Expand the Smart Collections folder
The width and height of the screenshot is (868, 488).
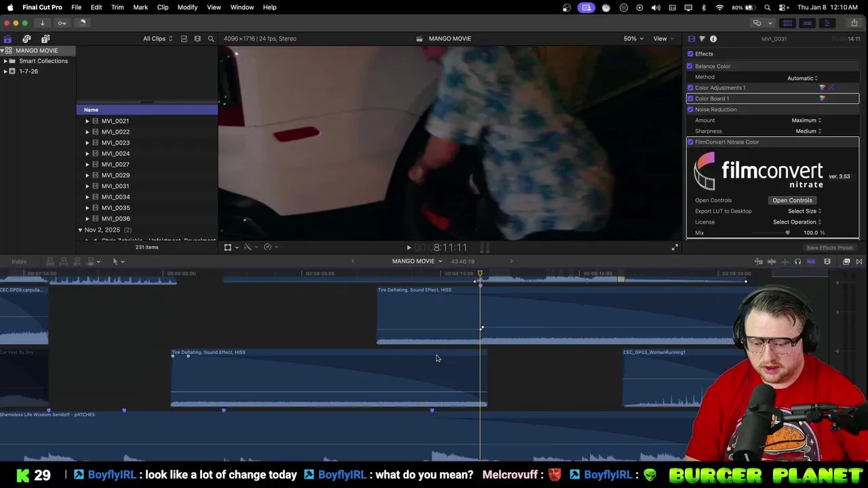tap(5, 61)
